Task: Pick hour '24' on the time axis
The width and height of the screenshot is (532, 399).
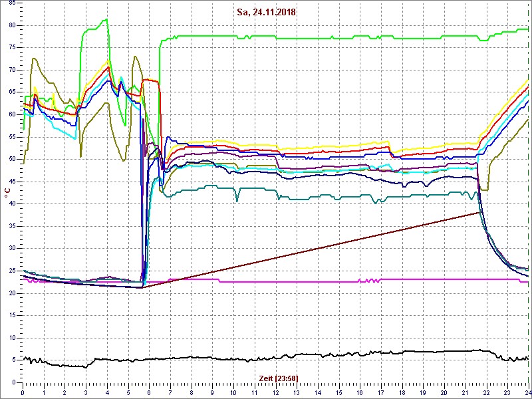Action: [x=527, y=392]
